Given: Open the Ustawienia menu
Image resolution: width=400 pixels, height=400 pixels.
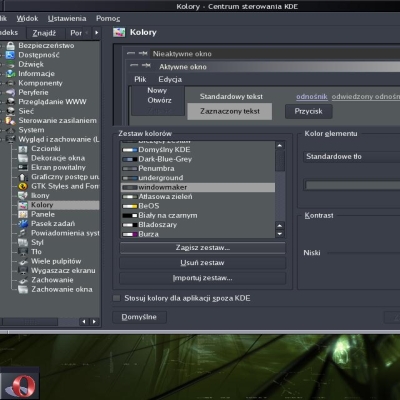Looking at the screenshot, I should click(x=67, y=18).
